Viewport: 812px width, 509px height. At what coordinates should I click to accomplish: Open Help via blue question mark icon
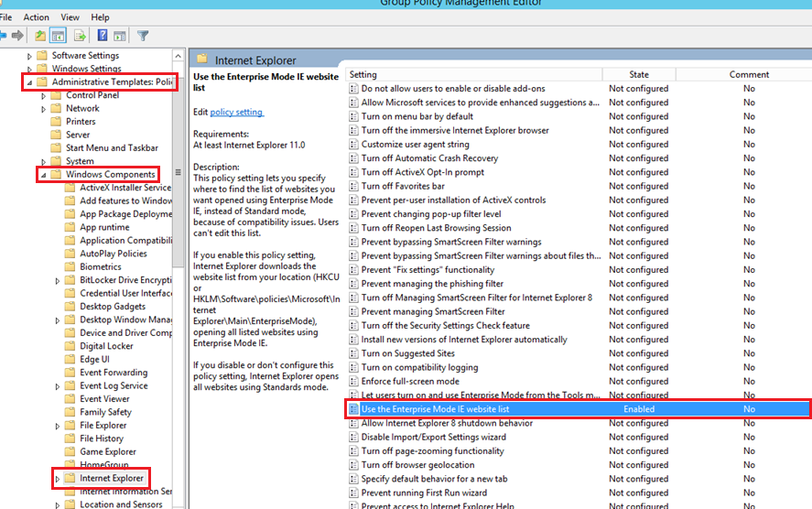pos(103,36)
